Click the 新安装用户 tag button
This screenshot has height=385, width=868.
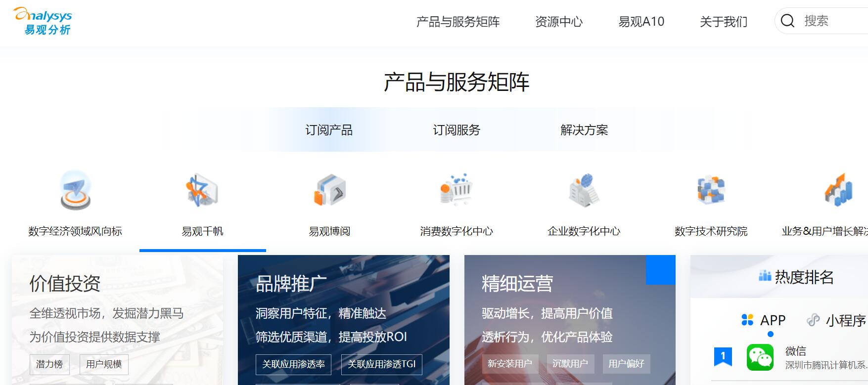click(x=509, y=364)
